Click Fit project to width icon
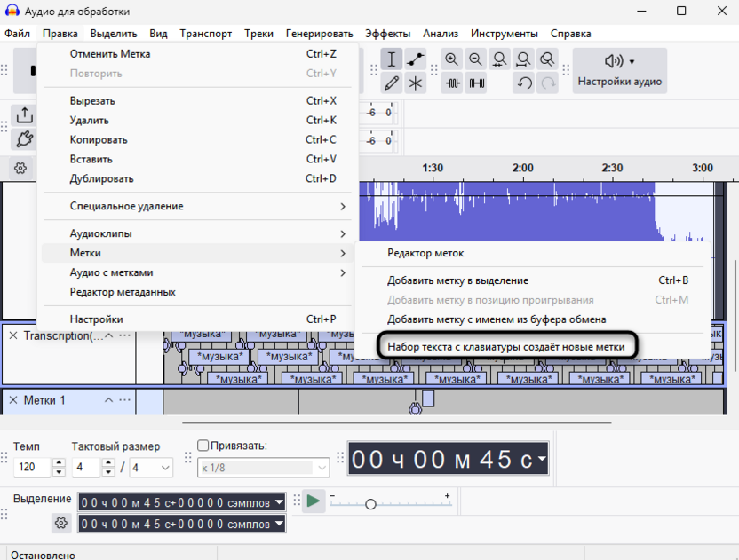Viewport: 739px width, 560px height. [x=523, y=59]
